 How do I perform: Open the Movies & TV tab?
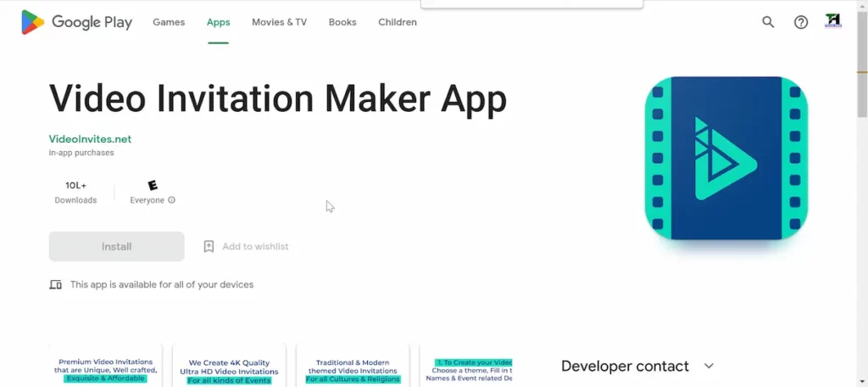point(279,22)
